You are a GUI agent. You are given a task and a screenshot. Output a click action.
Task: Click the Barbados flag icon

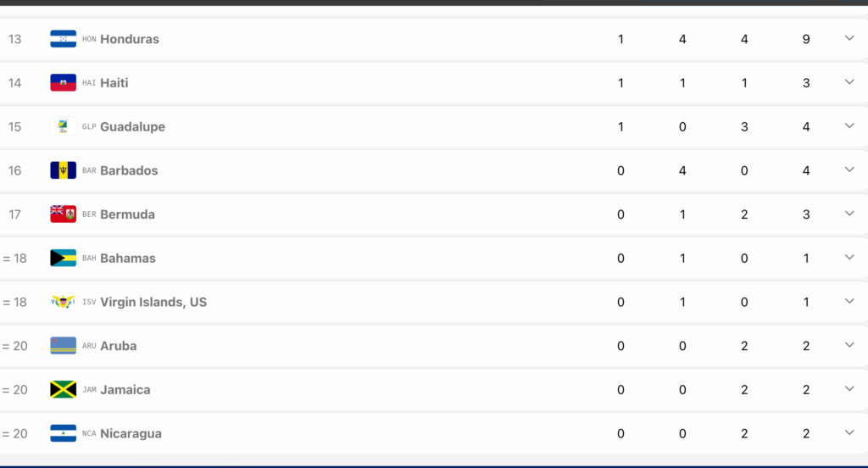[x=63, y=170]
